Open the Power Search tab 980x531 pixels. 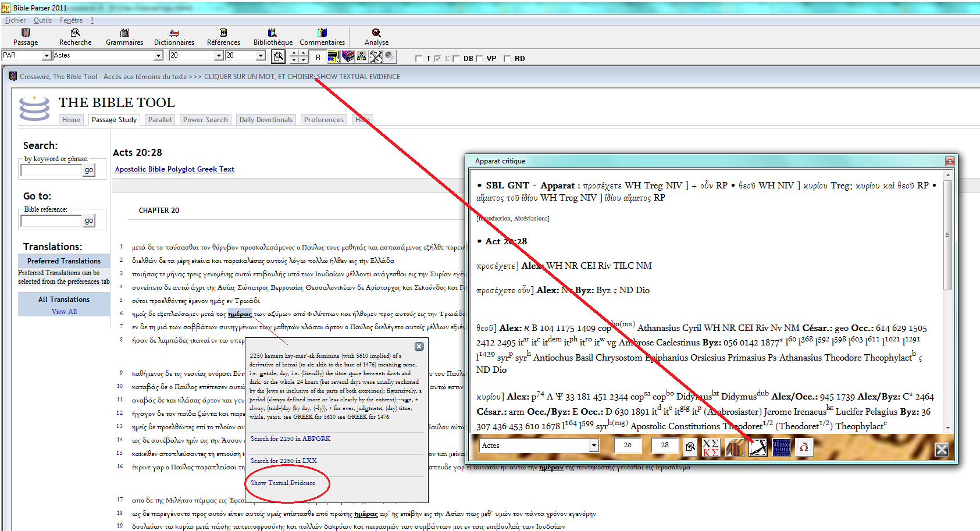(205, 120)
